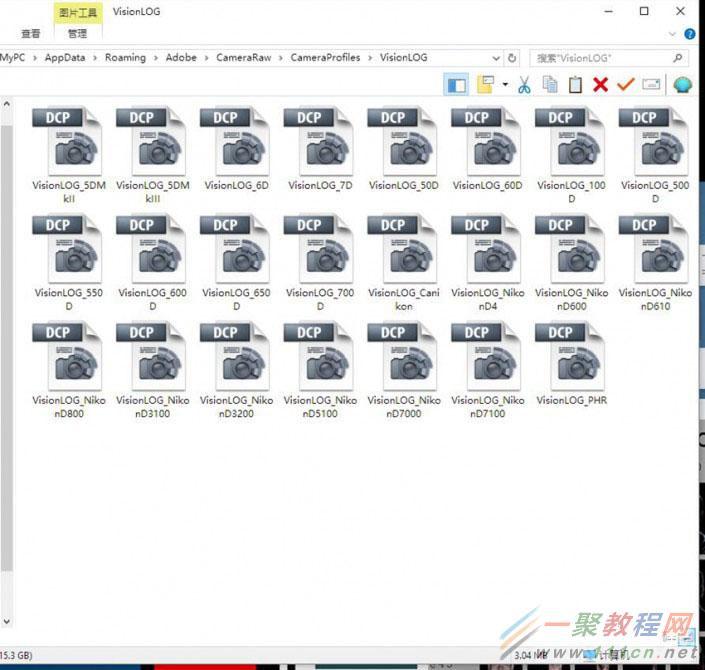
Task: Expand chevron after Adobe breadcrumb
Action: (x=206, y=58)
